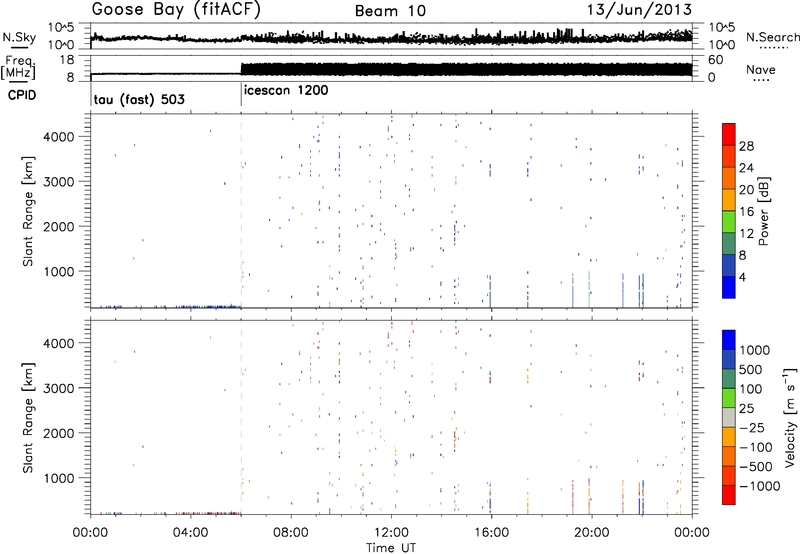Click the Beam 10 label
Image resolution: width=800 pixels, height=554 pixels.
click(390, 11)
